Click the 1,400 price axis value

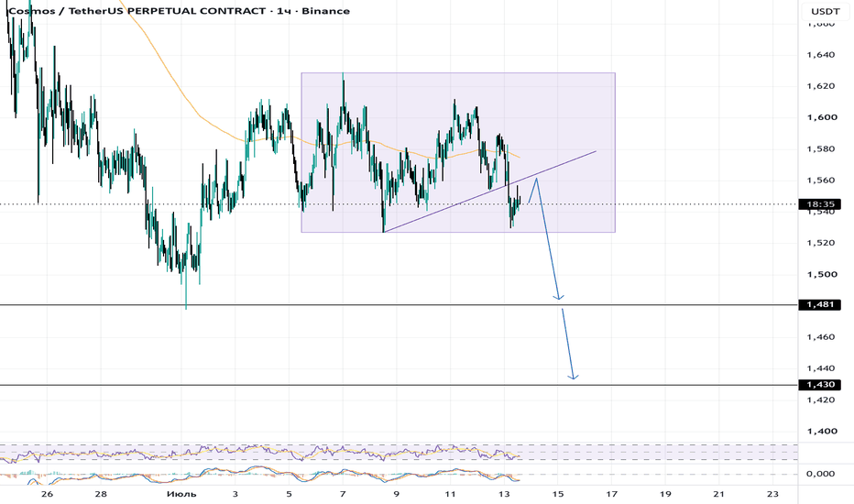821,431
